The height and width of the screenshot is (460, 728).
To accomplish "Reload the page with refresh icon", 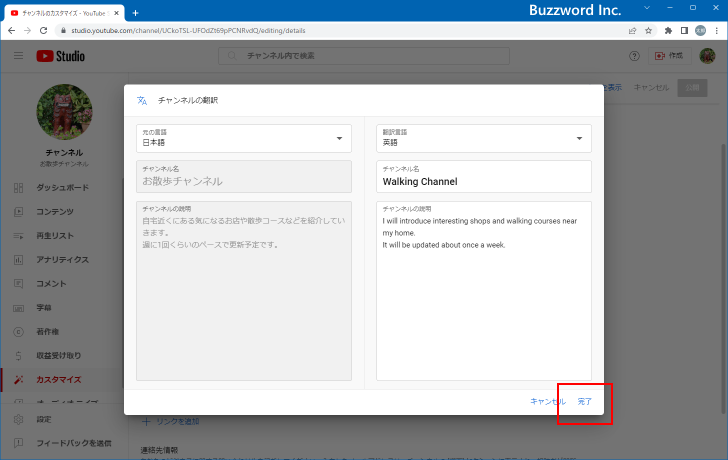I will (44, 31).
